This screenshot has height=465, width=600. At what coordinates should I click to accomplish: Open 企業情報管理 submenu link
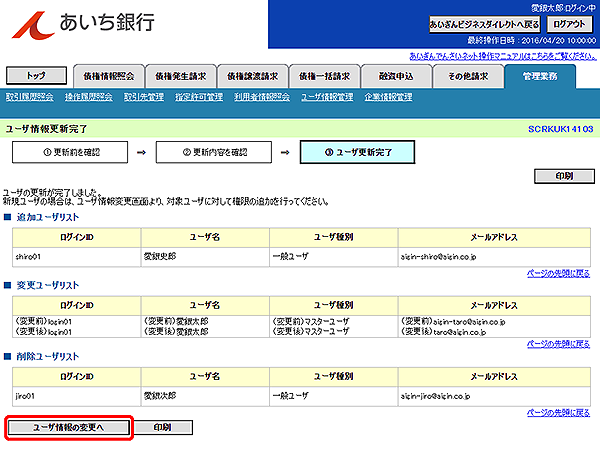coord(388,97)
